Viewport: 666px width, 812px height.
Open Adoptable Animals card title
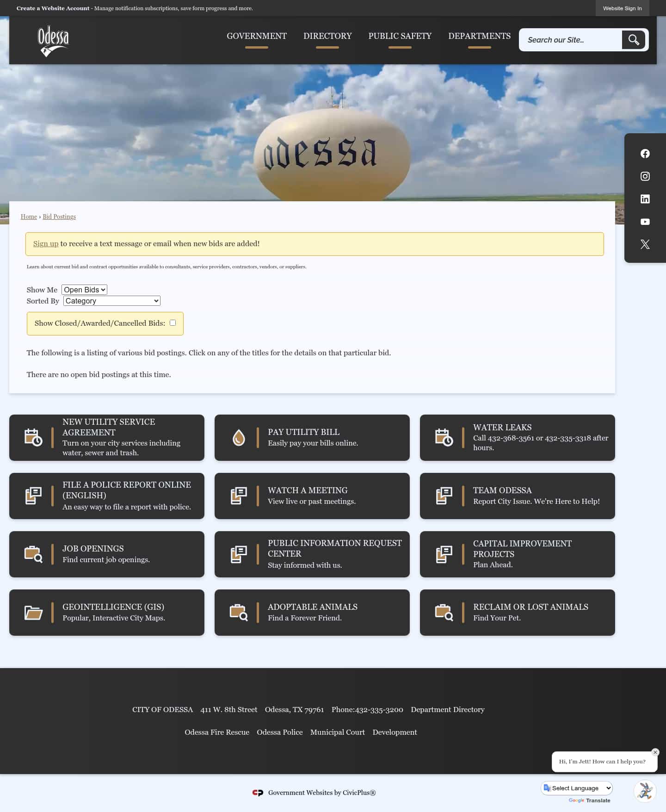click(x=313, y=607)
